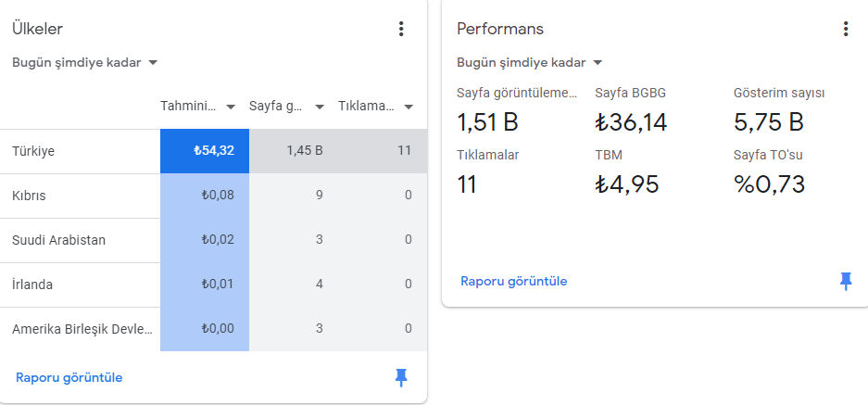
Task: Select the Kıbrıs country row
Action: coord(214,196)
